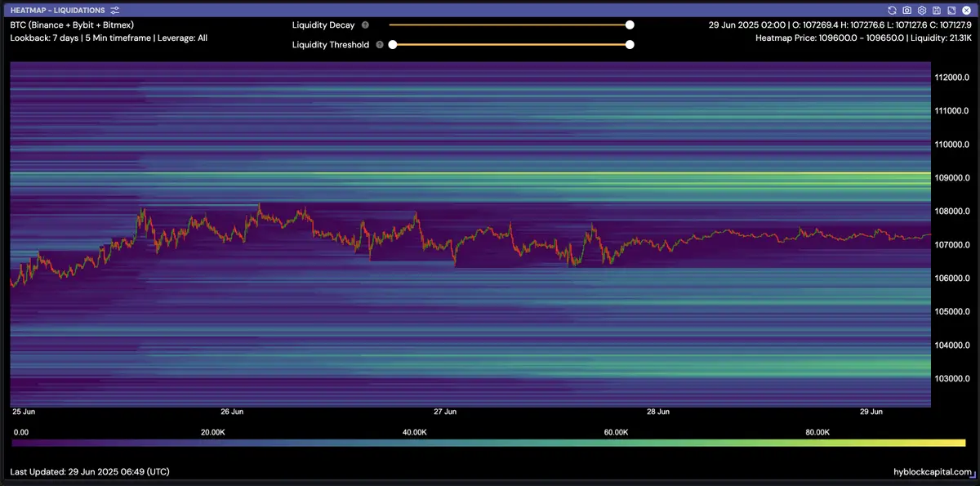980x486 pixels.
Task: Click the OHLC readout for 29 Jun 2025
Action: tap(840, 25)
